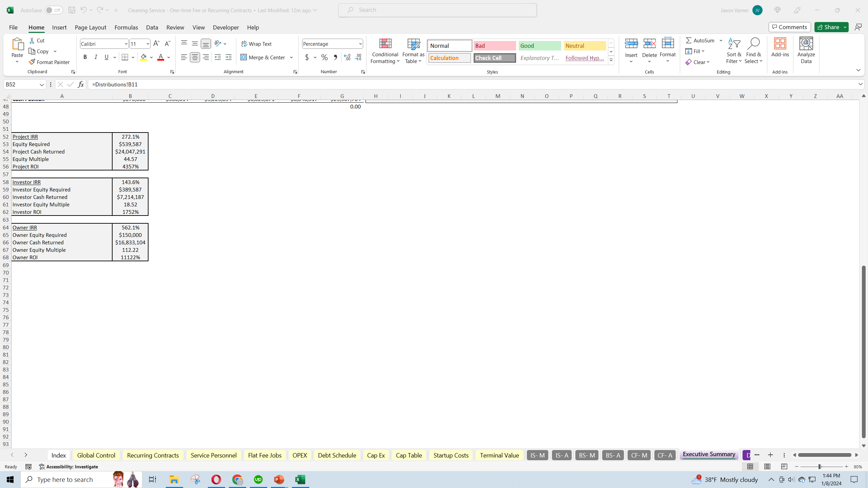The height and width of the screenshot is (488, 868).
Task: Toggle AutoSave switch
Action: click(54, 10)
